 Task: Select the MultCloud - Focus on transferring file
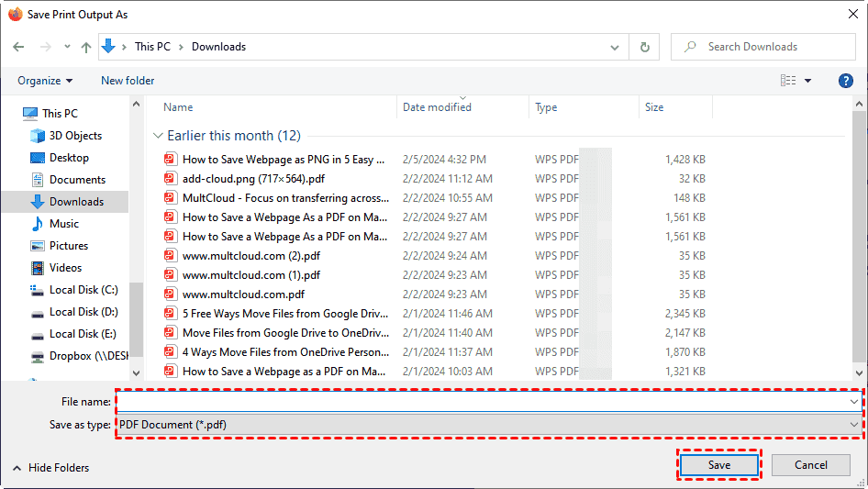tap(285, 198)
